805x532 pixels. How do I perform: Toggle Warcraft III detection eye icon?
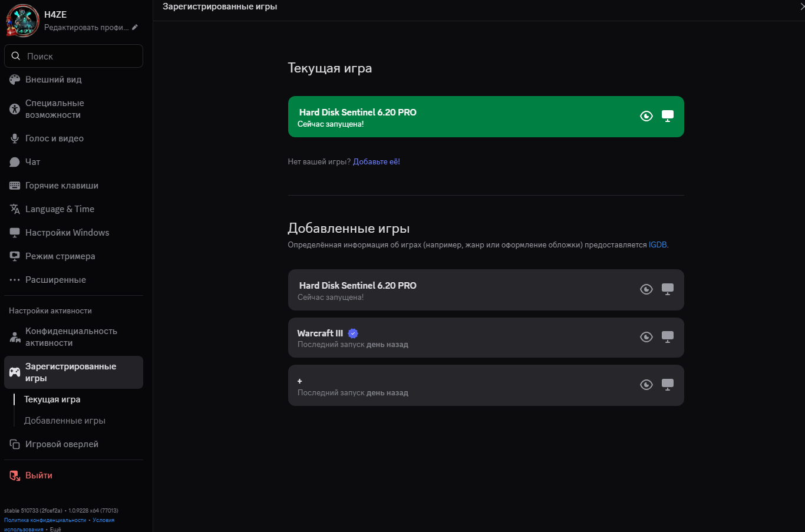tap(646, 337)
